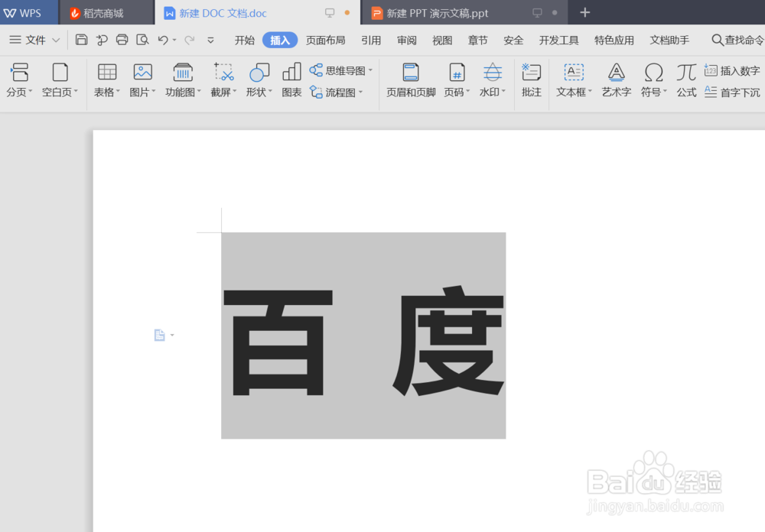The height and width of the screenshot is (532, 765).
Task: Expand the 文件 menu arrow
Action: (56, 40)
